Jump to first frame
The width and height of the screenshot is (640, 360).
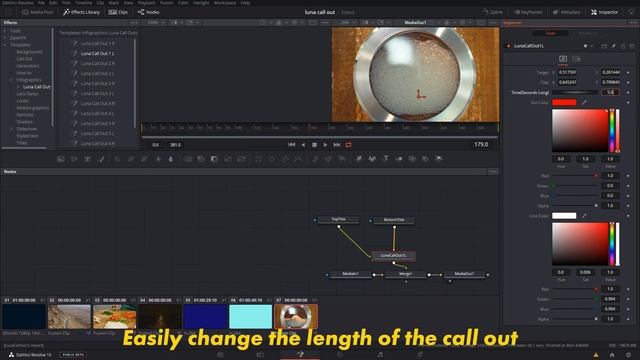click(291, 145)
